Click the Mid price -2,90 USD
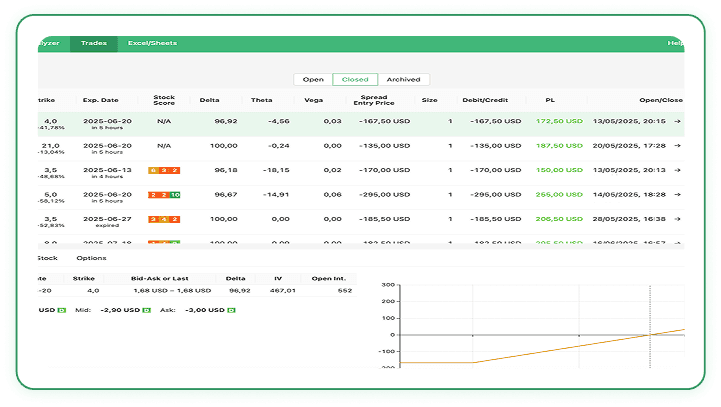The width and height of the screenshot is (721, 407). 120,310
